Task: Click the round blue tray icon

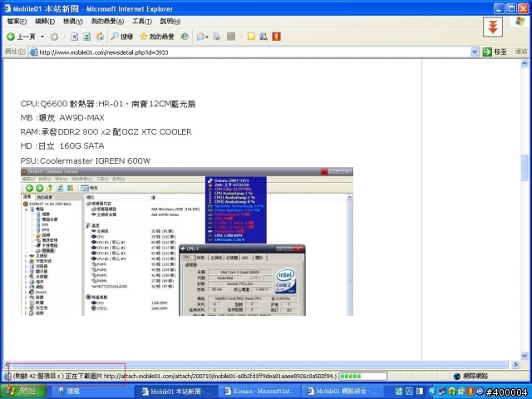Action: coord(480,392)
